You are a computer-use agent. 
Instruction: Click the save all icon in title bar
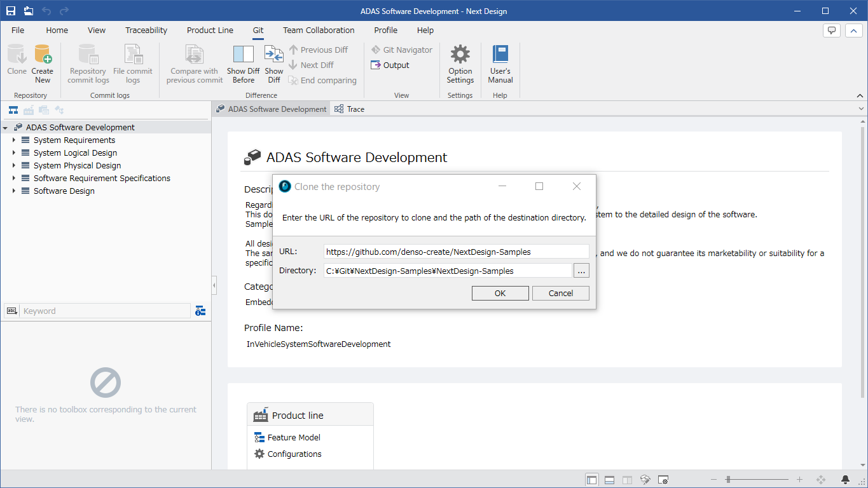(29, 11)
